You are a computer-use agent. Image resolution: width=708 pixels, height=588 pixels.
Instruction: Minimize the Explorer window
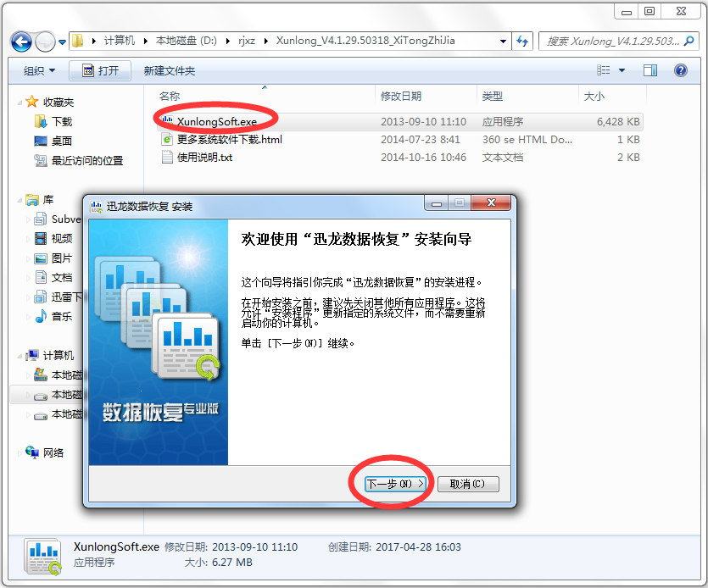627,11
